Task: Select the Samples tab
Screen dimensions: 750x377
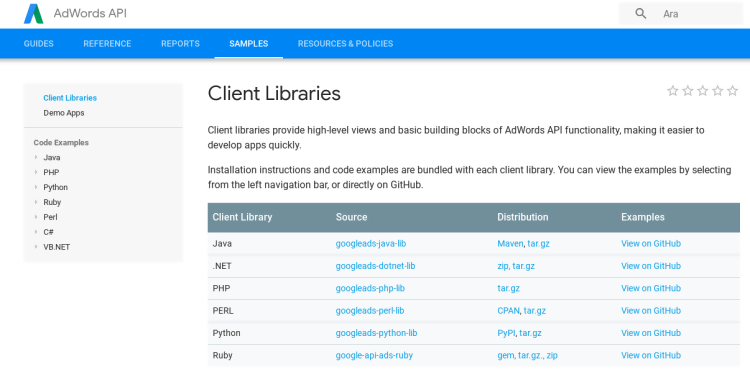Action: click(249, 44)
